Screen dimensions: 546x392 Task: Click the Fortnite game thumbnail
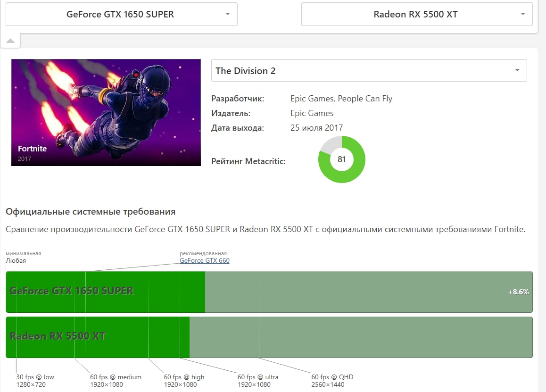[x=106, y=113]
